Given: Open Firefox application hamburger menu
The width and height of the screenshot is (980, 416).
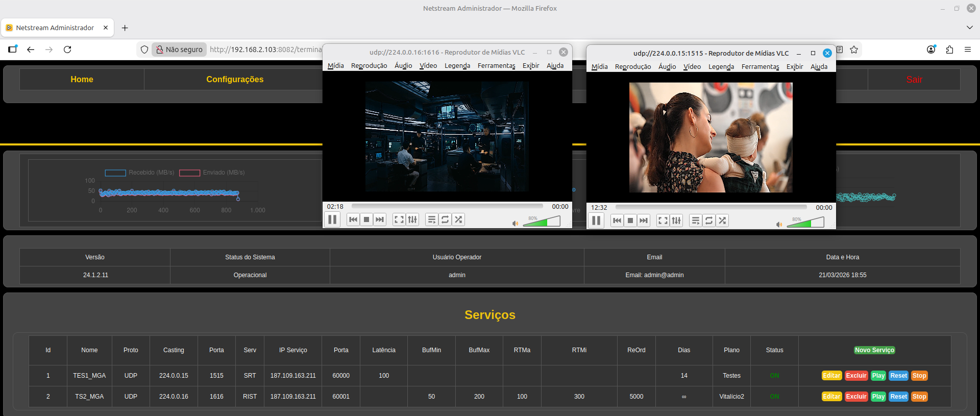Looking at the screenshot, I should [x=968, y=50].
